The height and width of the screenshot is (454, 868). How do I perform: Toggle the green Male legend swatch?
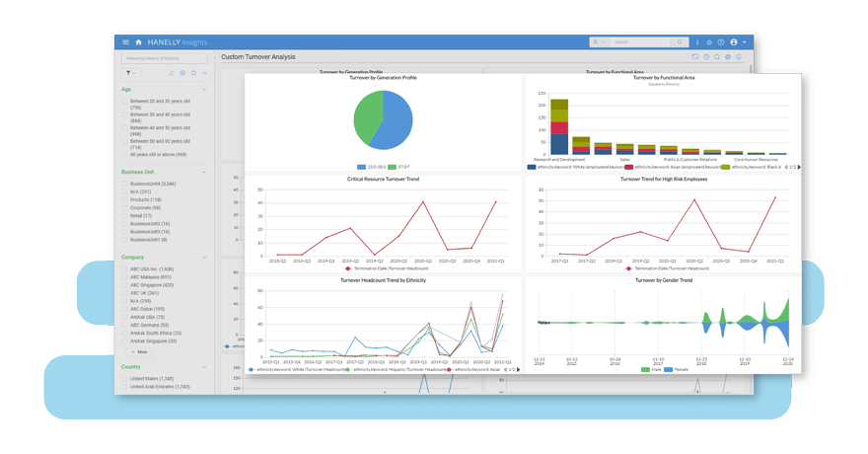pos(645,369)
